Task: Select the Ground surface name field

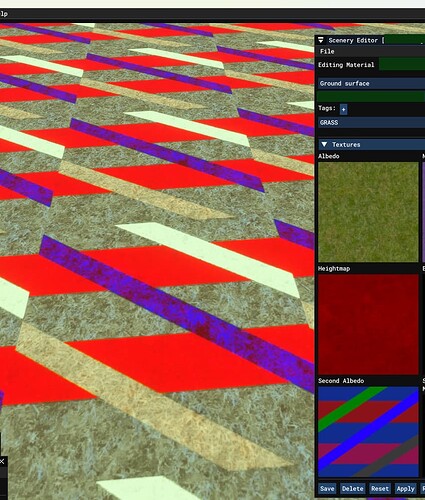Action: [x=371, y=83]
